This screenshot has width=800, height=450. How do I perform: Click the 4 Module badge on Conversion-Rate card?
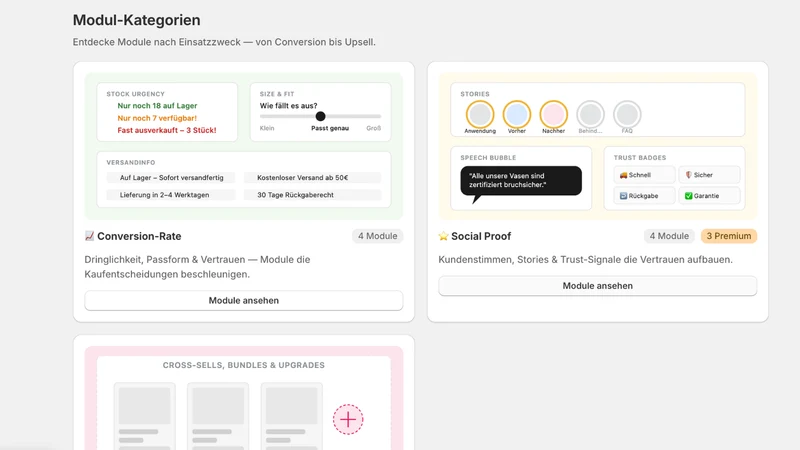tap(378, 236)
